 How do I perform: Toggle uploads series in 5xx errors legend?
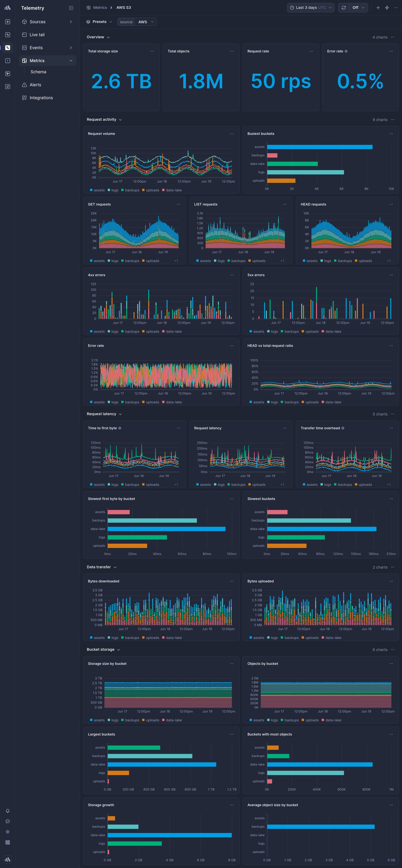click(x=310, y=331)
